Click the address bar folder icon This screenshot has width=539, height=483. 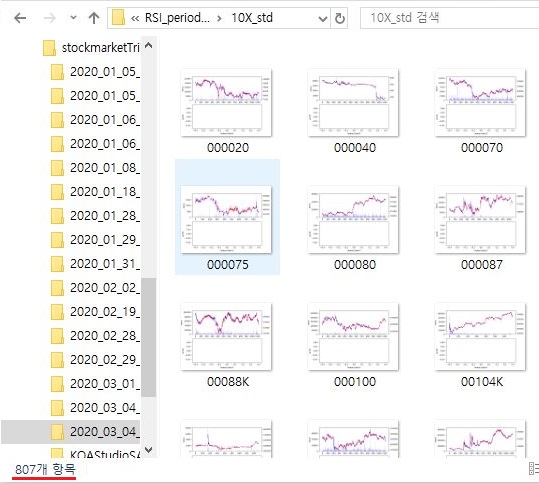(x=118, y=18)
